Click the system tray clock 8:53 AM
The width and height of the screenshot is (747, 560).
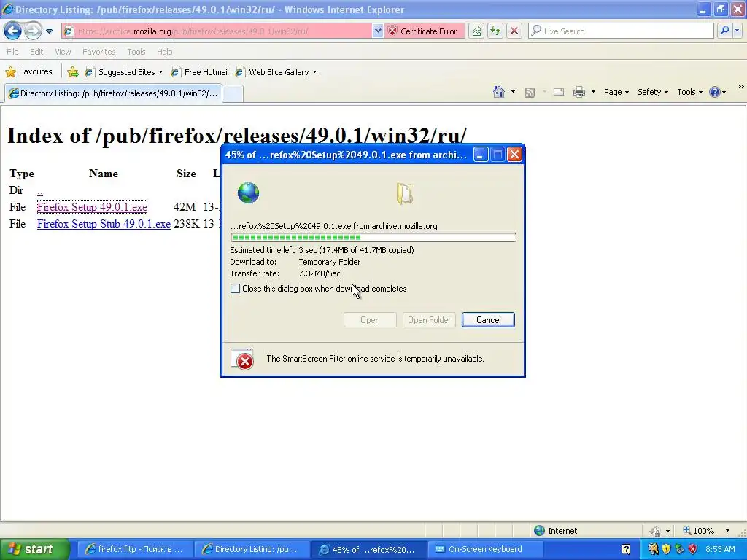pyautogui.click(x=720, y=549)
